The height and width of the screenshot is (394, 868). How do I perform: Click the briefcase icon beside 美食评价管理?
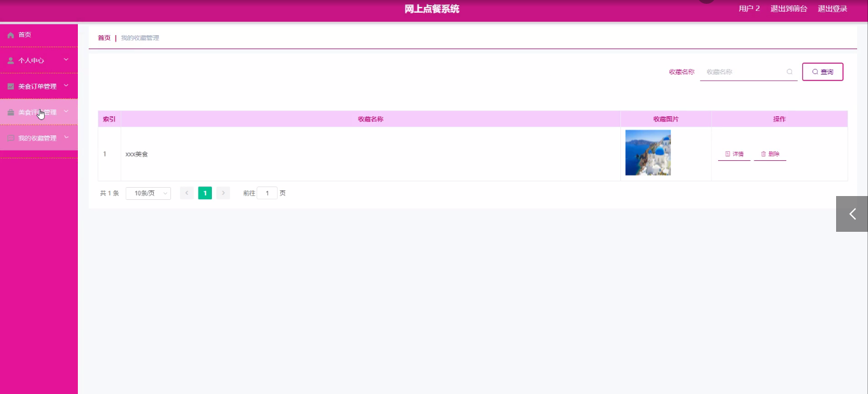coord(10,112)
